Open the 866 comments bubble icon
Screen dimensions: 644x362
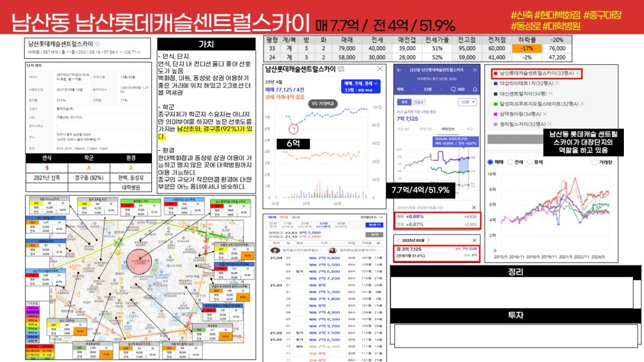coord(453,89)
